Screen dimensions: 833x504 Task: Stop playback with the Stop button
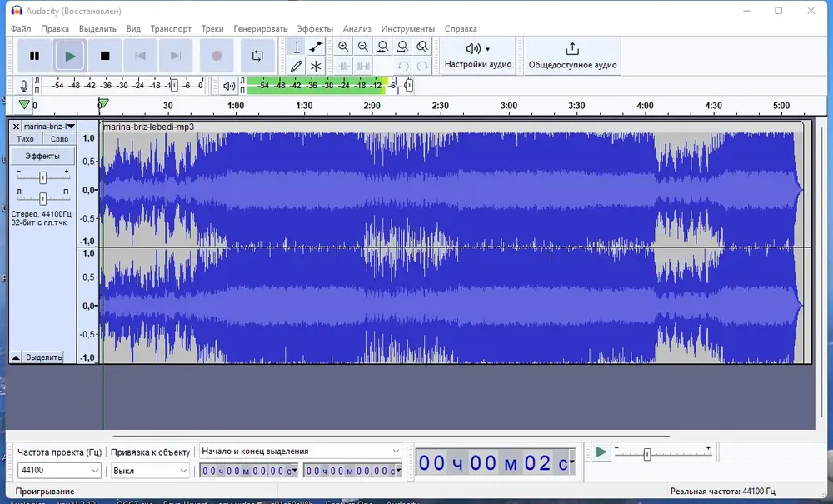[x=105, y=56]
